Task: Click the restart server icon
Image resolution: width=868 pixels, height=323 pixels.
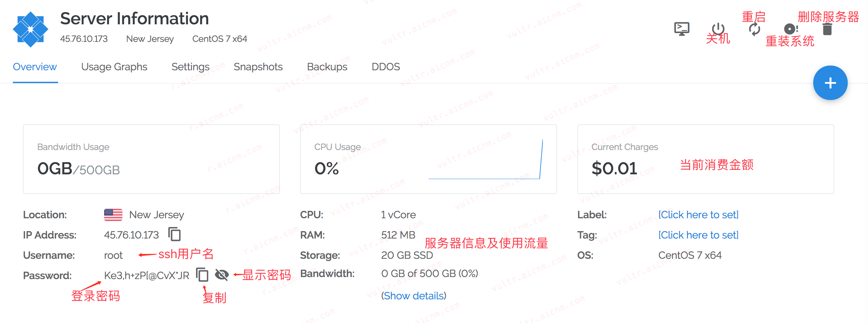Action: 754,29
